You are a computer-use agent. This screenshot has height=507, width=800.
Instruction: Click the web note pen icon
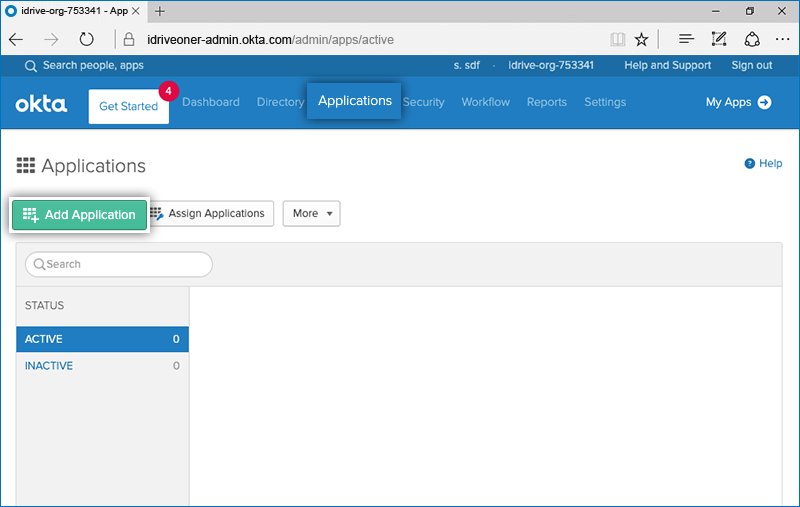718,40
